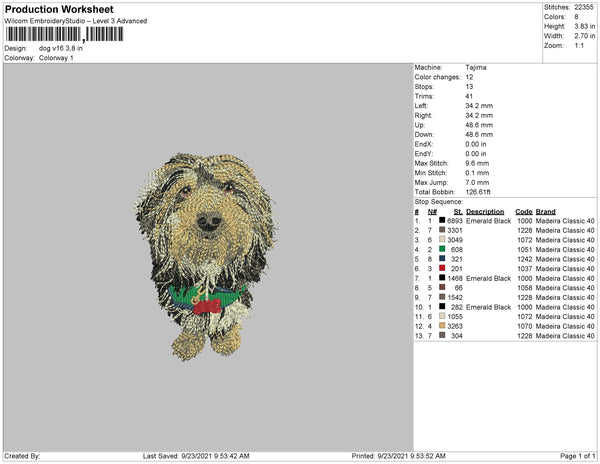The image size is (600, 464).
Task: Click the brown swatch in stop row 8
Action: click(x=442, y=287)
